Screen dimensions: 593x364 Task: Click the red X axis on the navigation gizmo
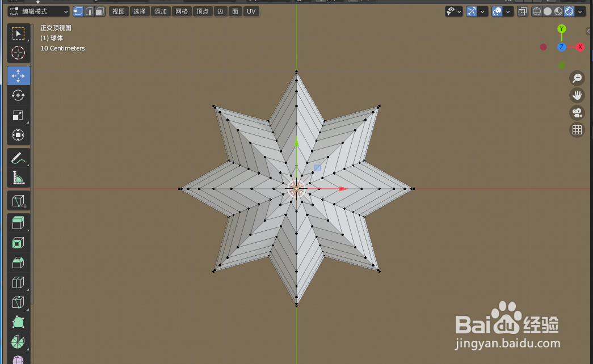[x=580, y=47]
